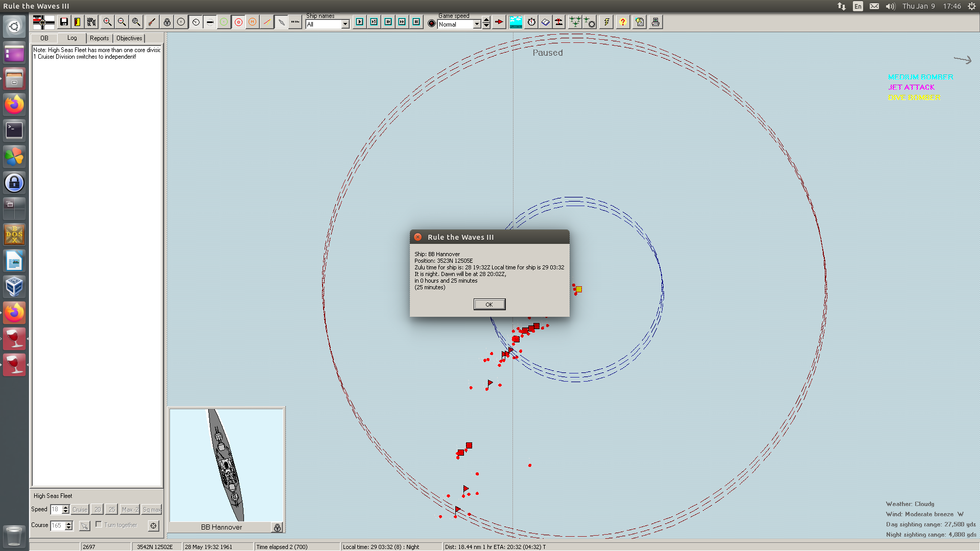Image resolution: width=980 pixels, height=551 pixels.
Task: Open help with the question mark icon
Action: pyautogui.click(x=623, y=22)
